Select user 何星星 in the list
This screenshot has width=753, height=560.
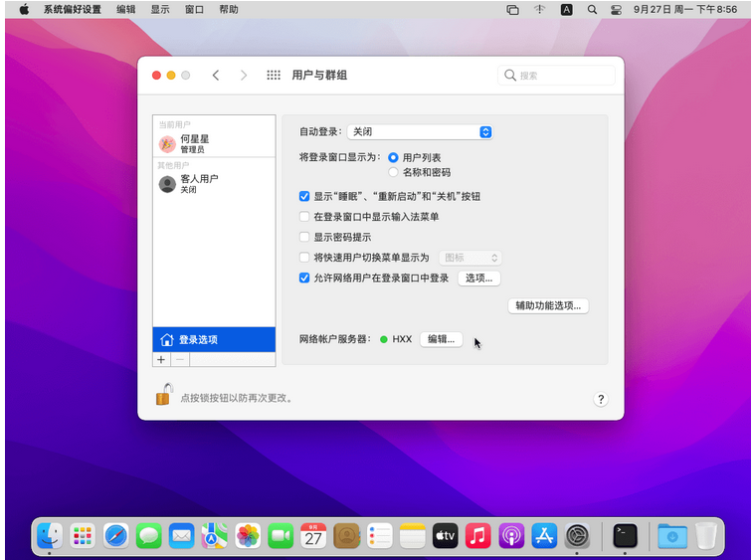(214, 143)
